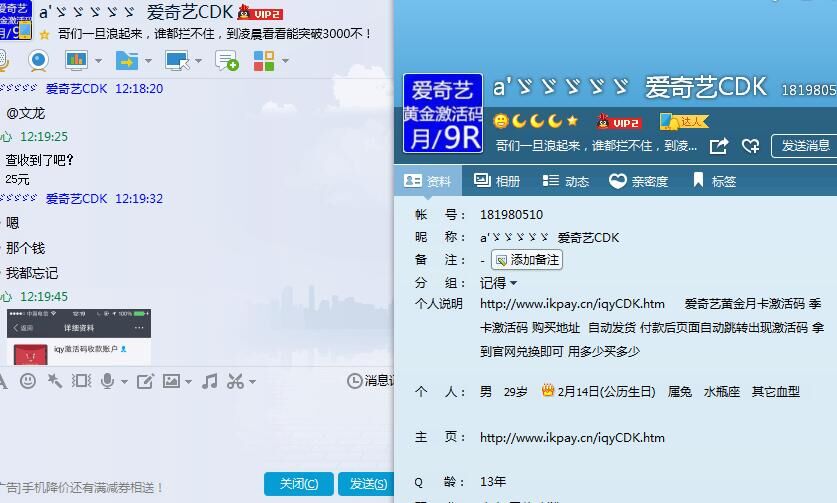Open the 主页 ikpay.cn homepage link
The image size is (837, 503).
tap(572, 438)
